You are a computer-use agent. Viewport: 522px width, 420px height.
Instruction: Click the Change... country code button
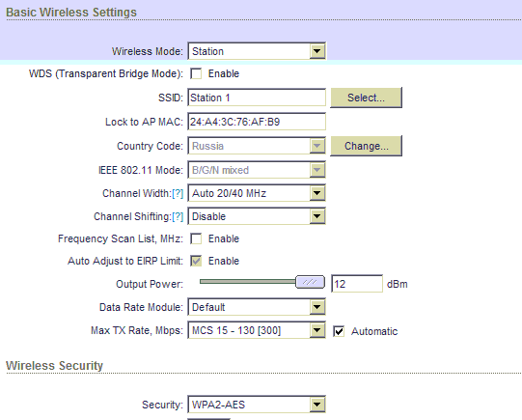pos(367,146)
